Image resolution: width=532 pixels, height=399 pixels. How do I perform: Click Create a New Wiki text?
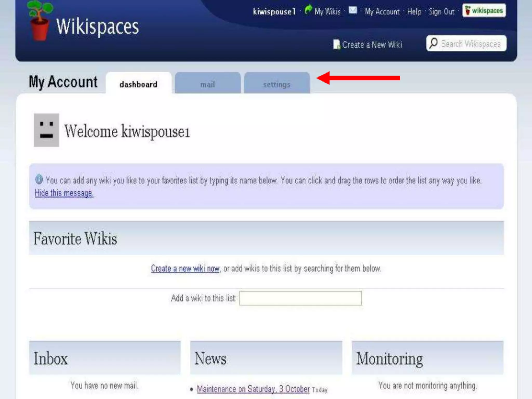pyautogui.click(x=372, y=45)
